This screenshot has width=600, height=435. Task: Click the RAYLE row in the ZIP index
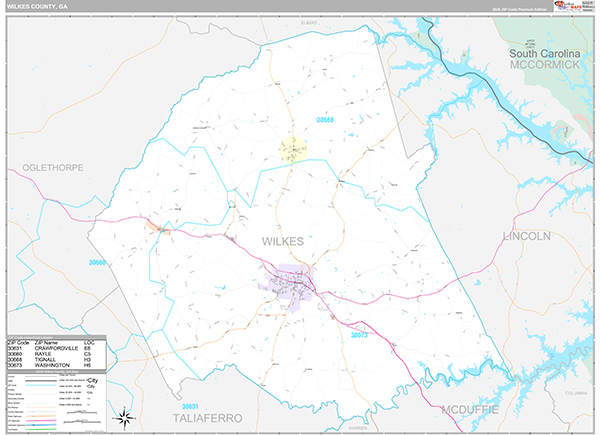(x=56, y=354)
